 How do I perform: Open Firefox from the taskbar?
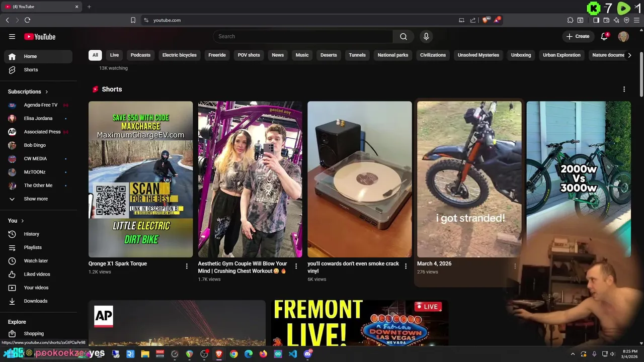pyautogui.click(x=263, y=354)
